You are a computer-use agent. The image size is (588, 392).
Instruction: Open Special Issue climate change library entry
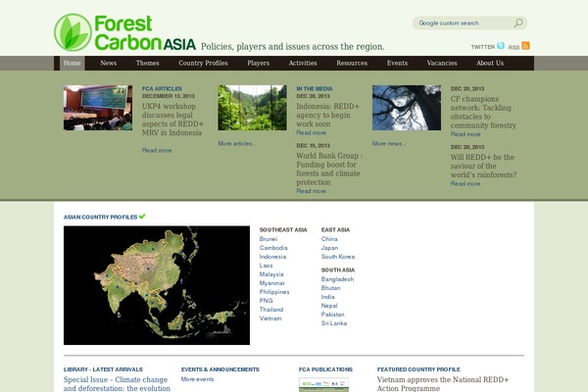117,384
